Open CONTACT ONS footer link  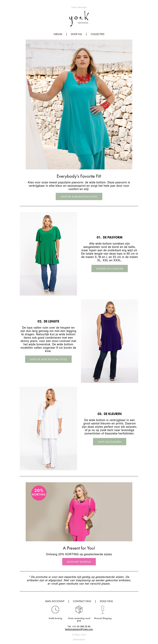point(82,601)
